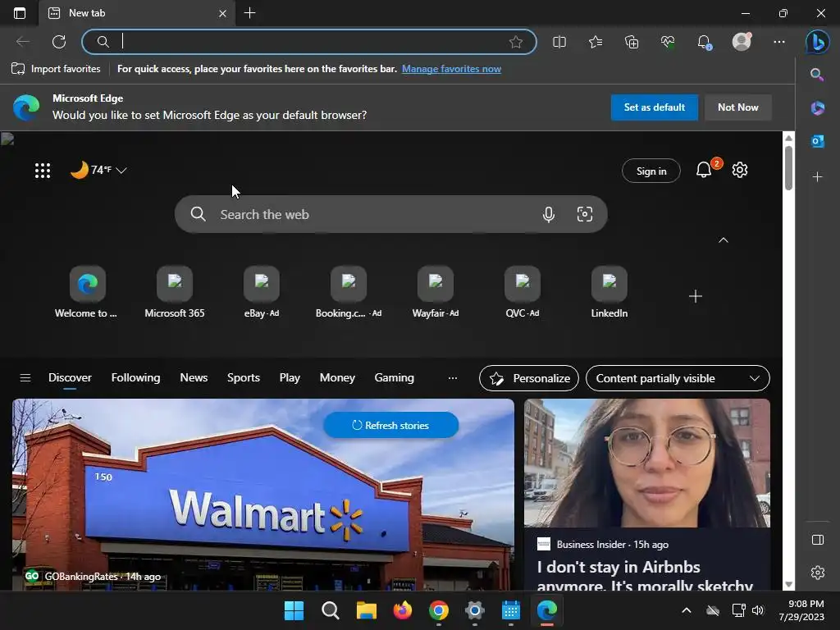The image size is (840, 630).
Task: Reload the page with refresh icon
Action: coord(59,42)
